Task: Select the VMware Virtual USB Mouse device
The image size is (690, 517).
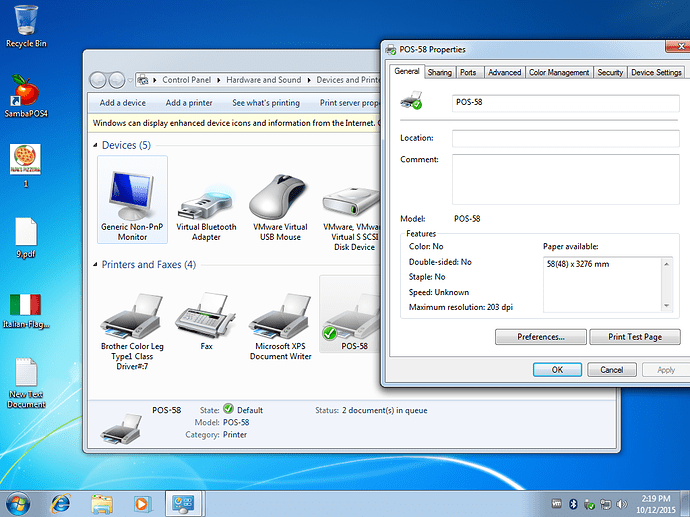Action: pyautogui.click(x=280, y=207)
